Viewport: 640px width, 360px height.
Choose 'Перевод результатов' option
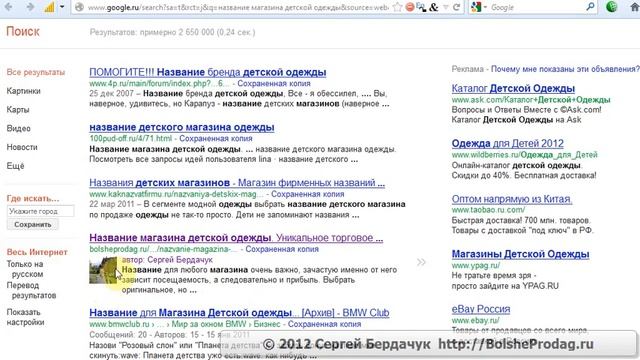point(31,290)
